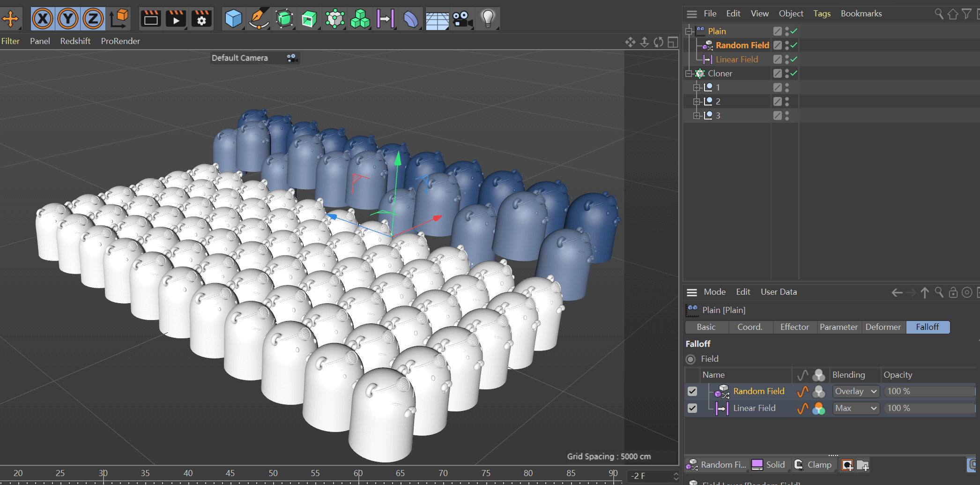
Task: Uncheck the Random Field layer checkbox
Action: tap(692, 391)
